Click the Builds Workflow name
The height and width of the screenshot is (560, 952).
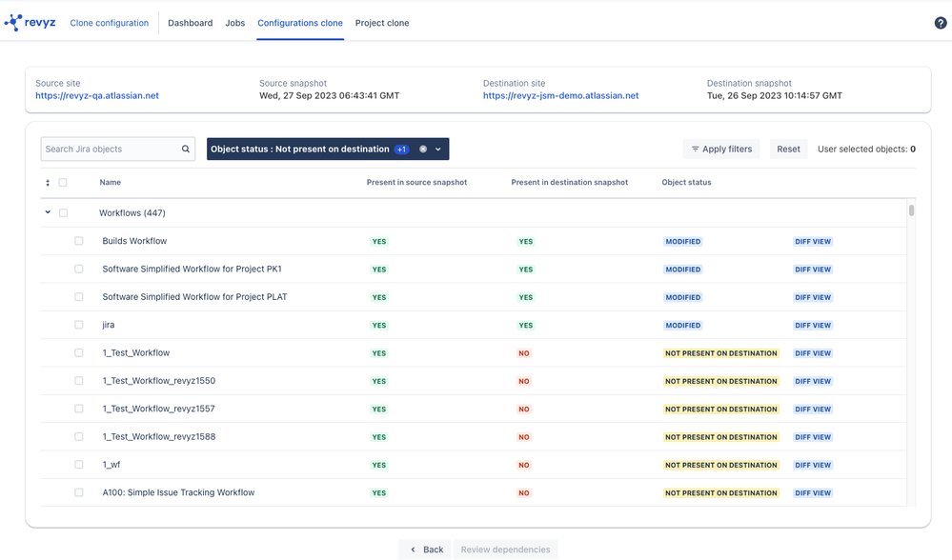tap(134, 241)
